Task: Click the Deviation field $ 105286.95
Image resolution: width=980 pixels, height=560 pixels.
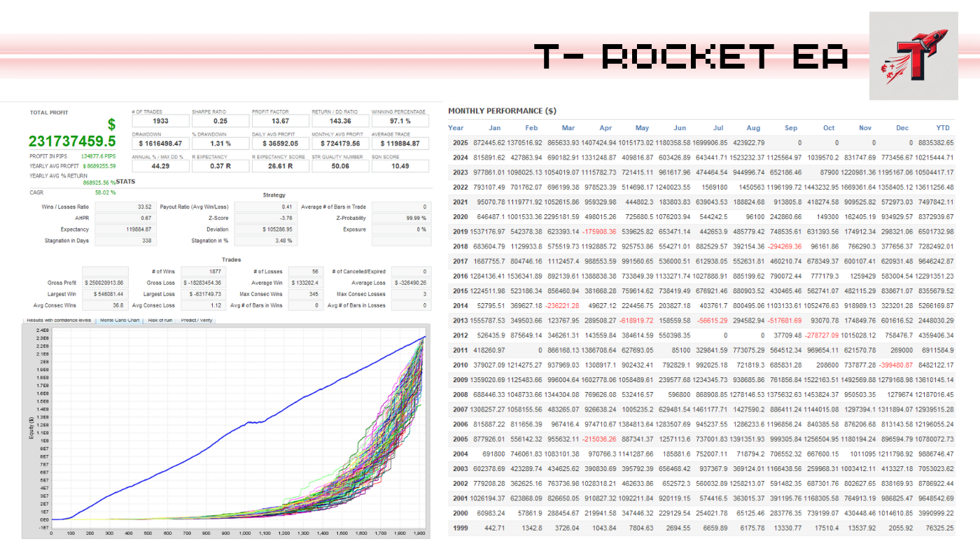Action: 265,229
